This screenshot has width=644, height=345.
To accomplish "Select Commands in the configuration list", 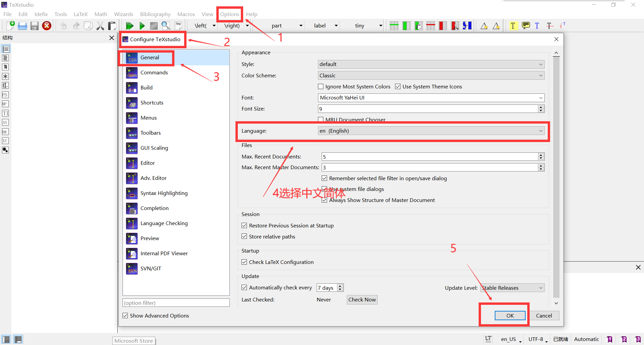I will click(x=176, y=73).
